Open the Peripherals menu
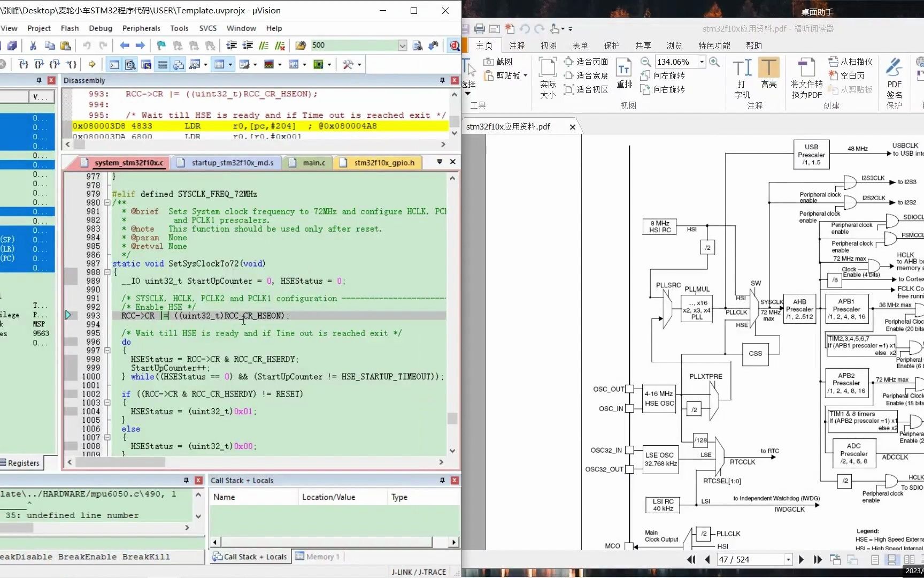 coord(141,28)
